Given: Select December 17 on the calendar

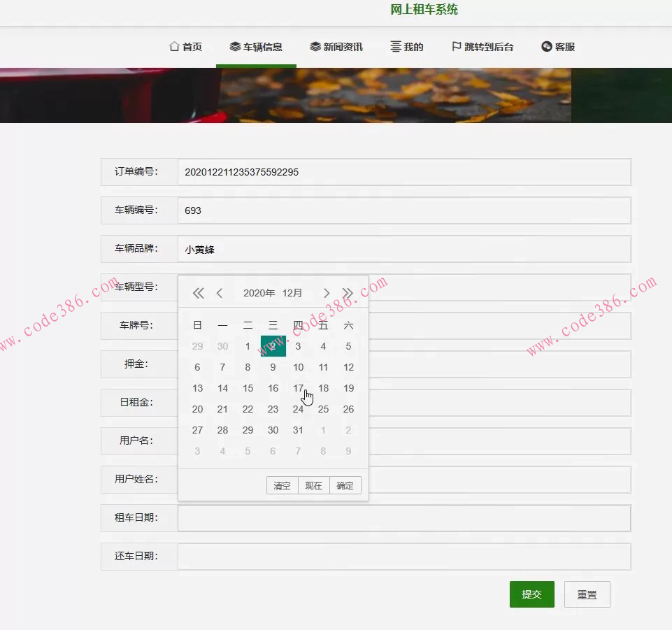Looking at the screenshot, I should 298,388.
